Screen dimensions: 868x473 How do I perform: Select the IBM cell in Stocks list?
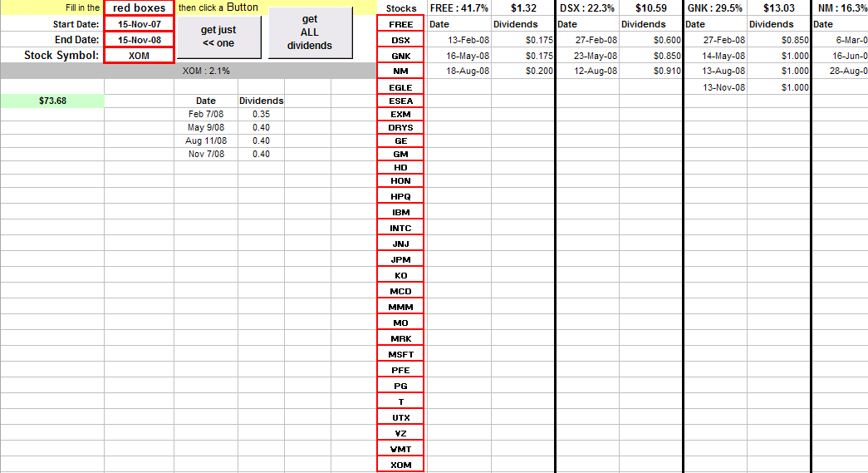click(x=401, y=212)
